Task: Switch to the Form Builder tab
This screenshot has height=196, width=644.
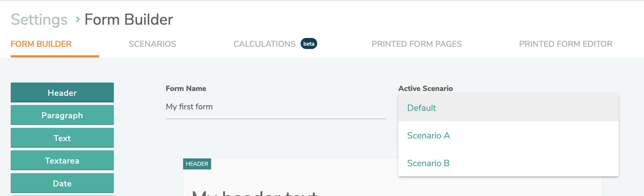Action: (41, 44)
